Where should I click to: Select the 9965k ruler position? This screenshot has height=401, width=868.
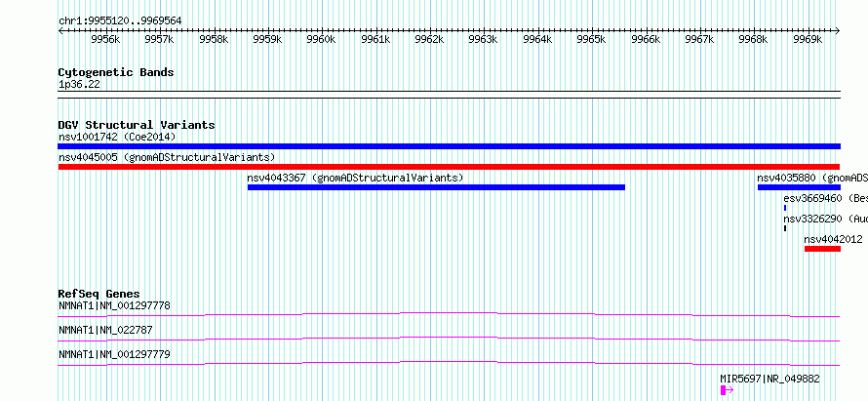click(591, 39)
